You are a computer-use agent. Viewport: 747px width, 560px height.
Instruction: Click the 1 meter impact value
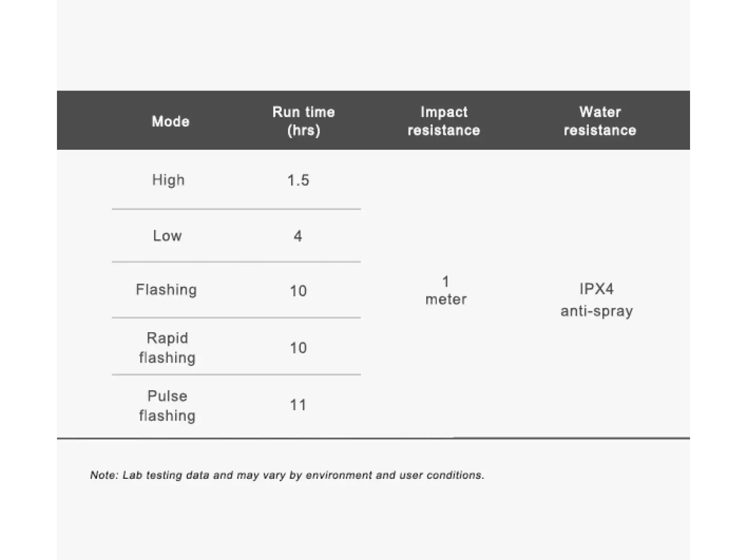tap(446, 290)
